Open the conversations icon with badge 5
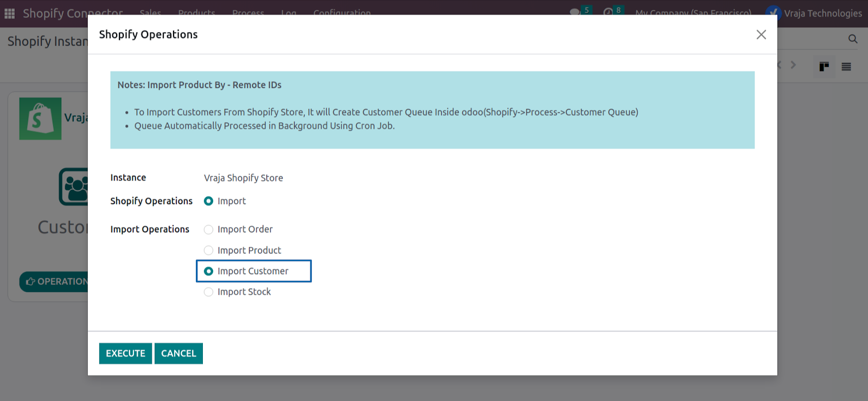The image size is (868, 401). point(575,11)
